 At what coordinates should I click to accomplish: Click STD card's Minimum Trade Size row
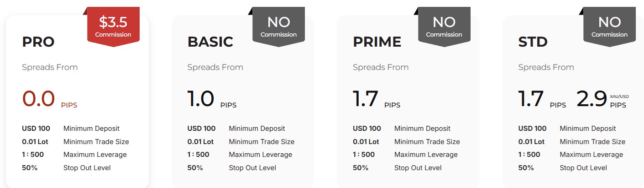click(x=571, y=142)
